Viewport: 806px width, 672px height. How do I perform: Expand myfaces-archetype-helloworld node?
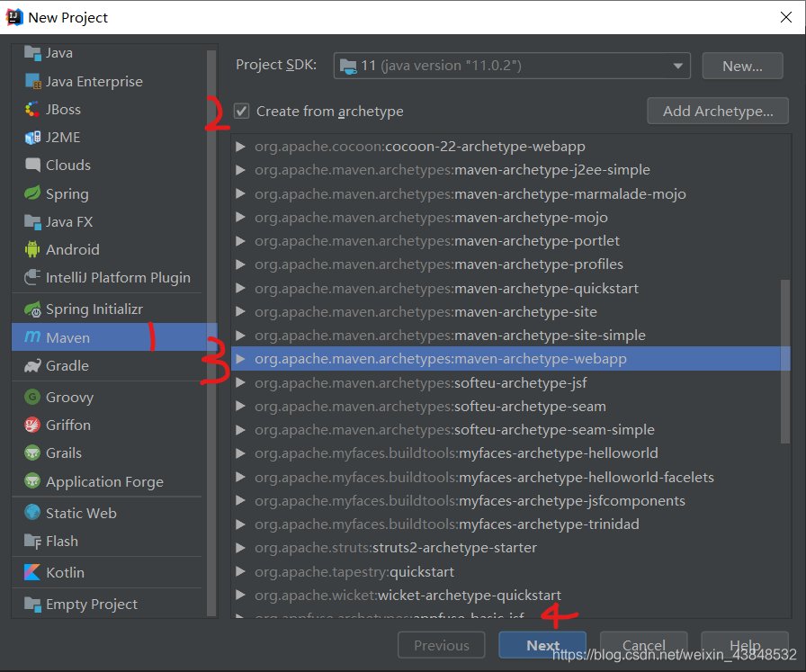click(240, 453)
